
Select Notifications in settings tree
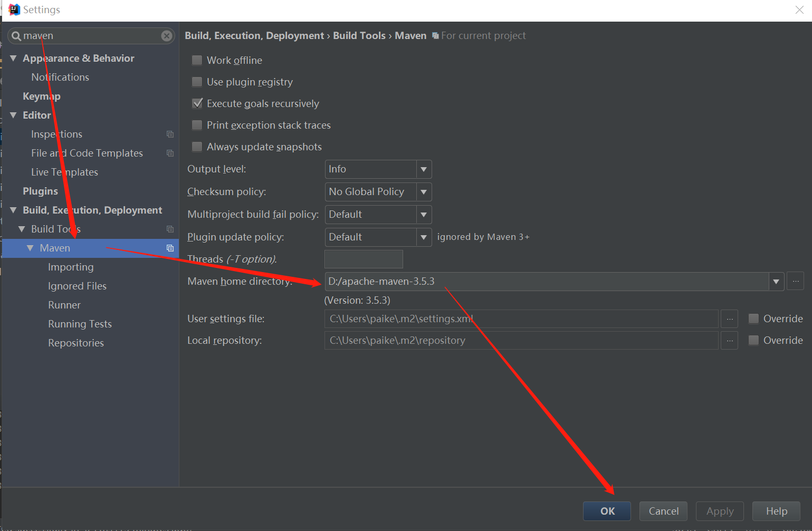[60, 77]
